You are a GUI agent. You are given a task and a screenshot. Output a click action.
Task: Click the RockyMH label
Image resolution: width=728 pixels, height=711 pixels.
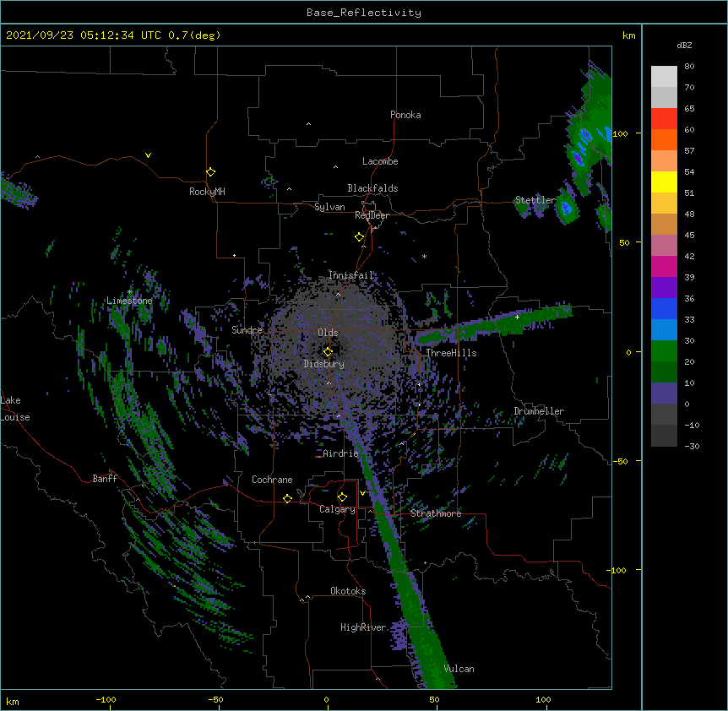coord(207,192)
